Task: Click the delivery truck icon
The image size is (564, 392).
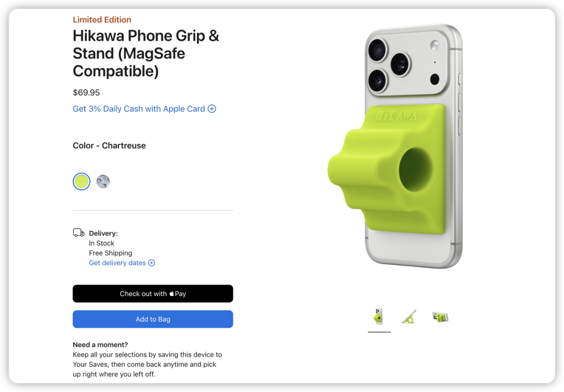Action: point(79,233)
